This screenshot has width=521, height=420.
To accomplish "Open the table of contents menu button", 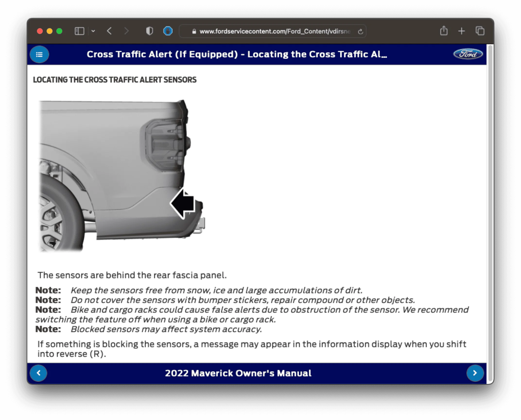I will coord(39,54).
